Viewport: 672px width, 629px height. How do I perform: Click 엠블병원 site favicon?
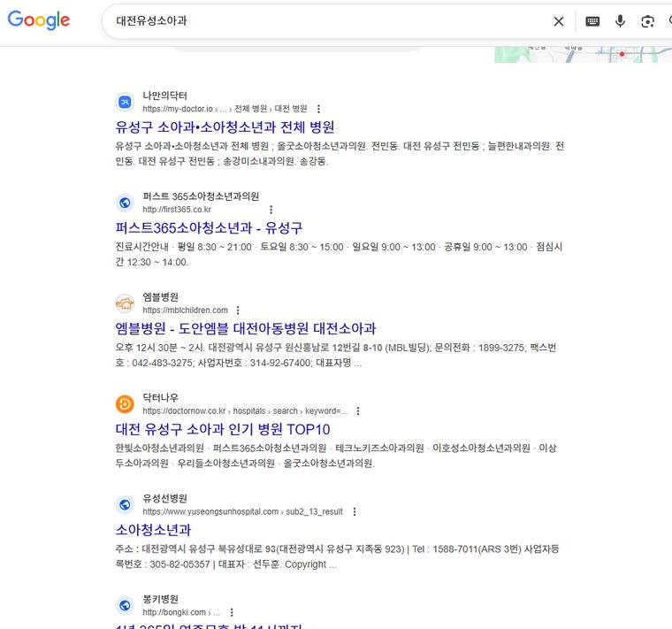pyautogui.click(x=125, y=303)
